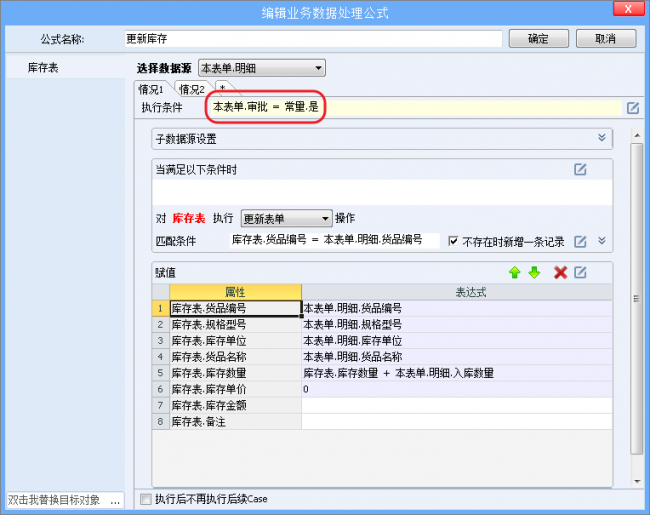
Task: Select row header number 5
Action: pyautogui.click(x=161, y=373)
